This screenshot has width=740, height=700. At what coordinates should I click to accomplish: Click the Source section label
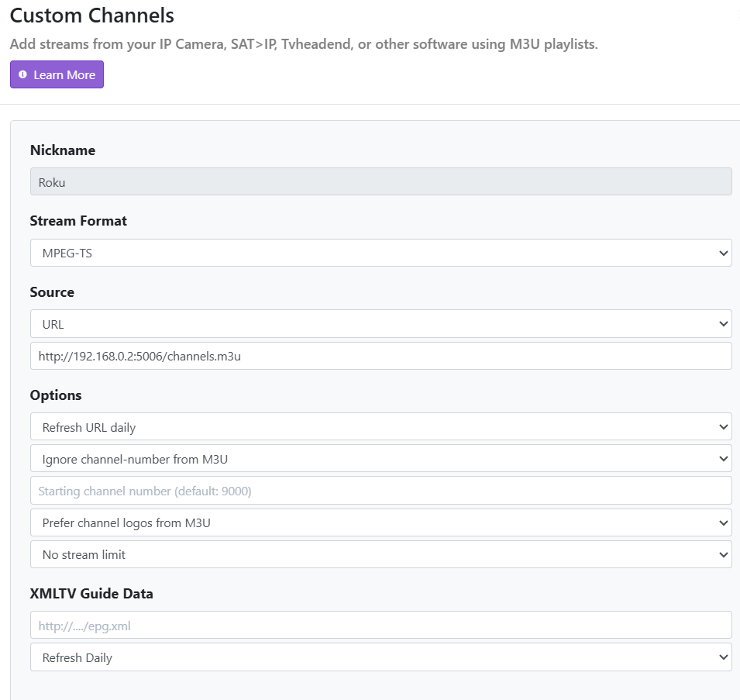tap(52, 292)
